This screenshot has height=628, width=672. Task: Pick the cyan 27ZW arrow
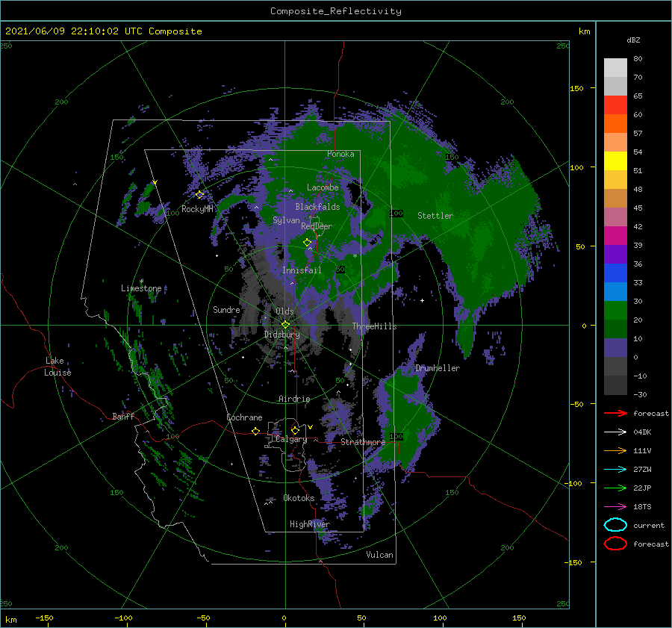pos(615,470)
